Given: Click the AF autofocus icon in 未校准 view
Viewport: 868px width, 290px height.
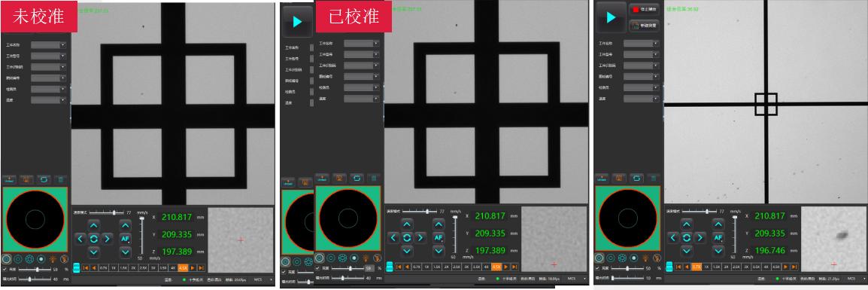Looking at the screenshot, I should [x=126, y=239].
